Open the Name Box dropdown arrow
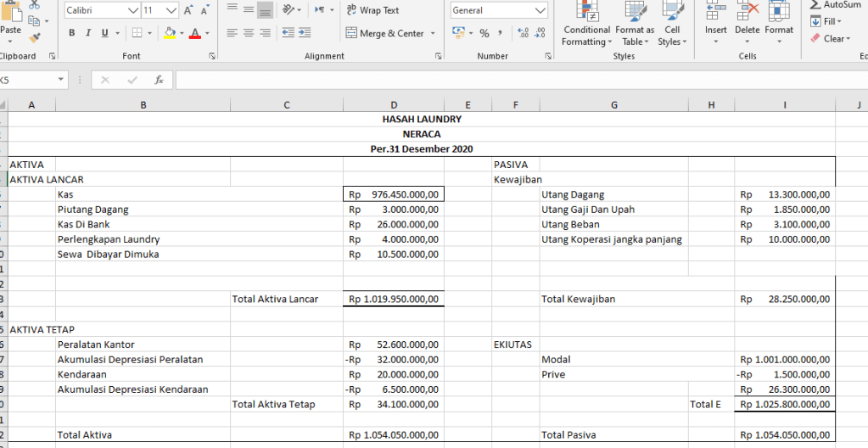The image size is (868, 448). tap(60, 80)
